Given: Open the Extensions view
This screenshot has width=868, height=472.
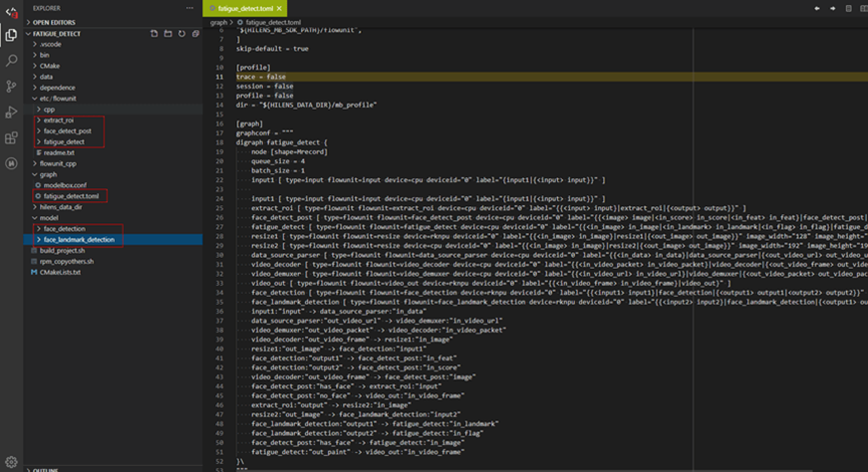Looking at the screenshot, I should pyautogui.click(x=11, y=137).
